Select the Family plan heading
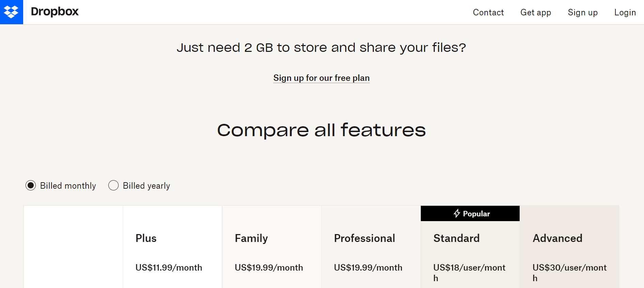The width and height of the screenshot is (644, 288). click(x=251, y=238)
